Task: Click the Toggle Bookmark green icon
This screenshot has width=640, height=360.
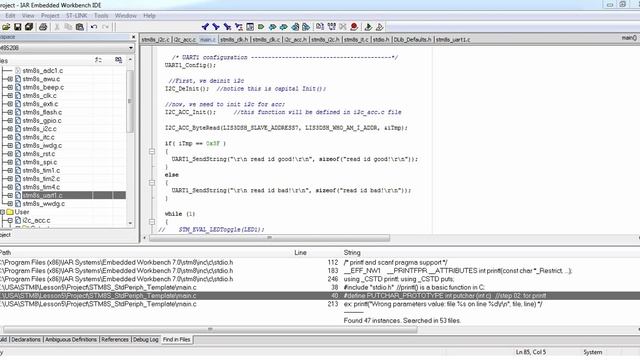Action: (x=261, y=27)
